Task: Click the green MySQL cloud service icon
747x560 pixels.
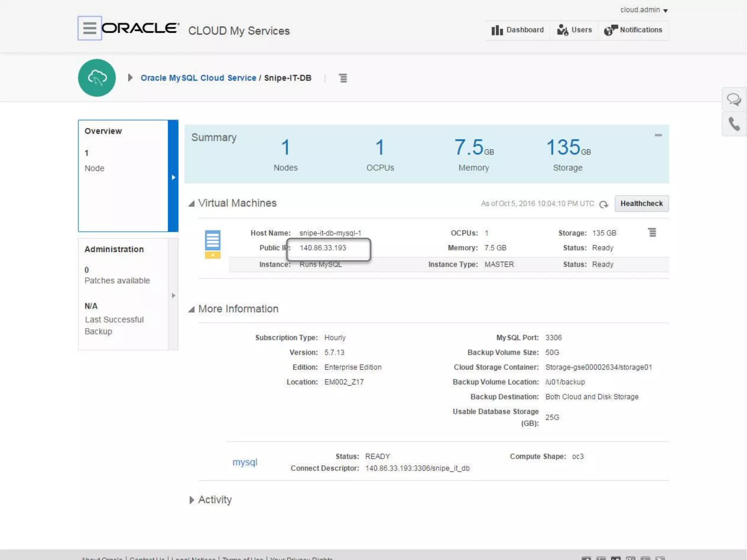Action: click(97, 78)
